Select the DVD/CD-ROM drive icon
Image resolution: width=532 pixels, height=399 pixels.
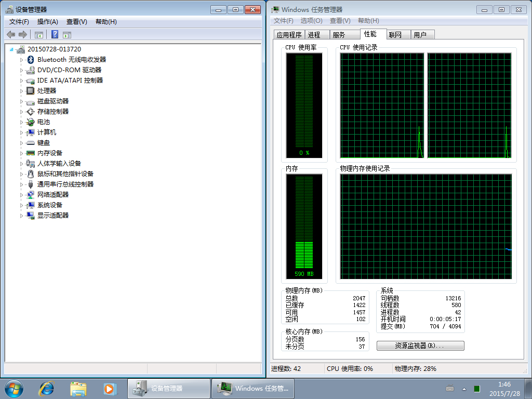[x=31, y=70]
